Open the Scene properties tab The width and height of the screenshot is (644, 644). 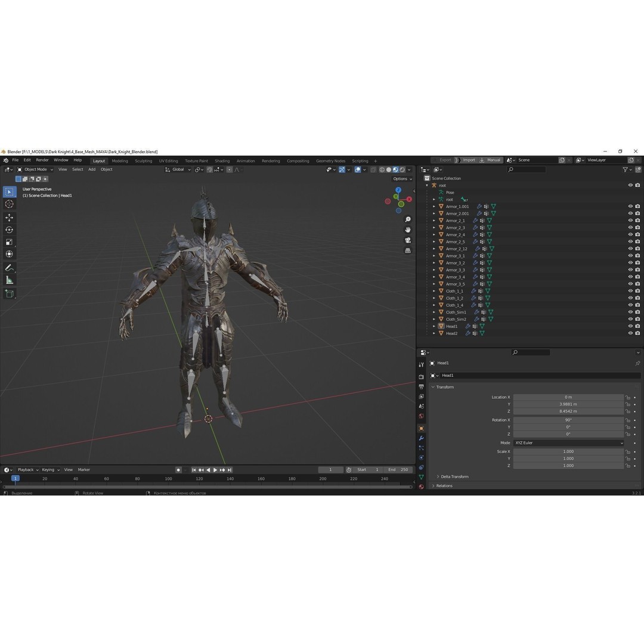pos(422,406)
